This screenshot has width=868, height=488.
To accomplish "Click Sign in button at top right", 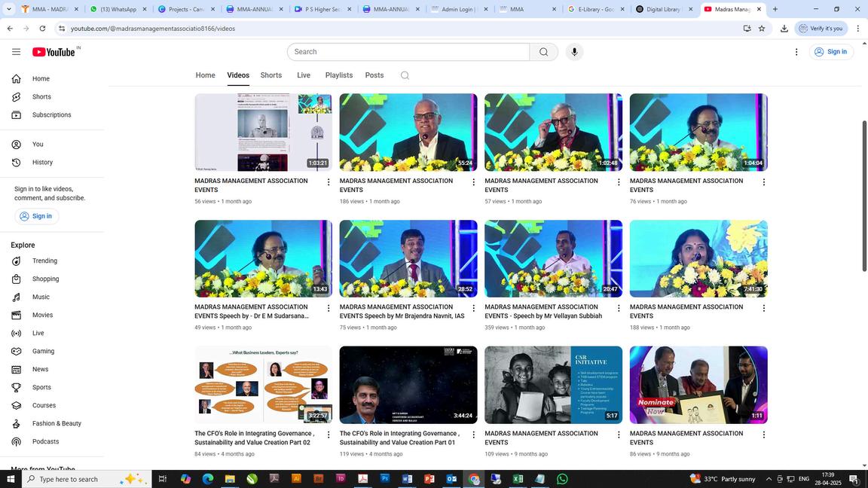I will coord(831,52).
